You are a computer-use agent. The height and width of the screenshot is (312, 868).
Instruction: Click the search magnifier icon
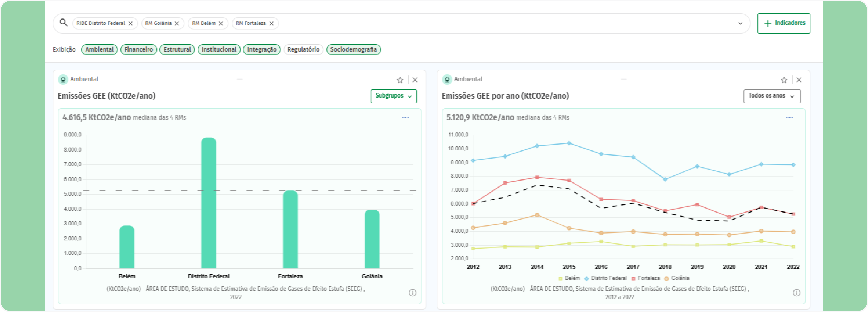(63, 23)
